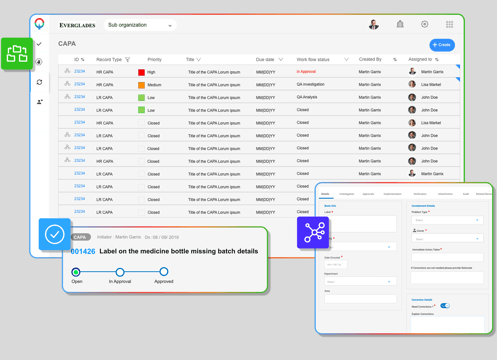Open record ID link in the High priority row

[79, 71]
